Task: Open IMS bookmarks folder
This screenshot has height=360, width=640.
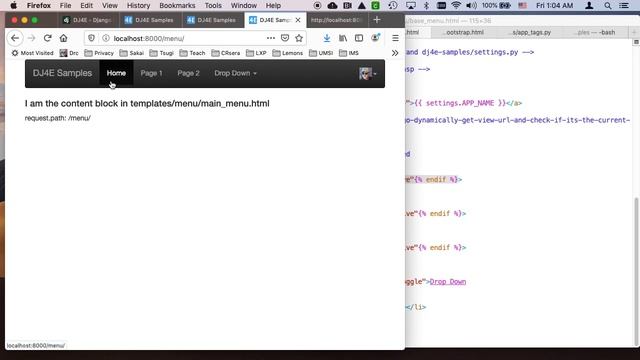Action: pos(349,53)
